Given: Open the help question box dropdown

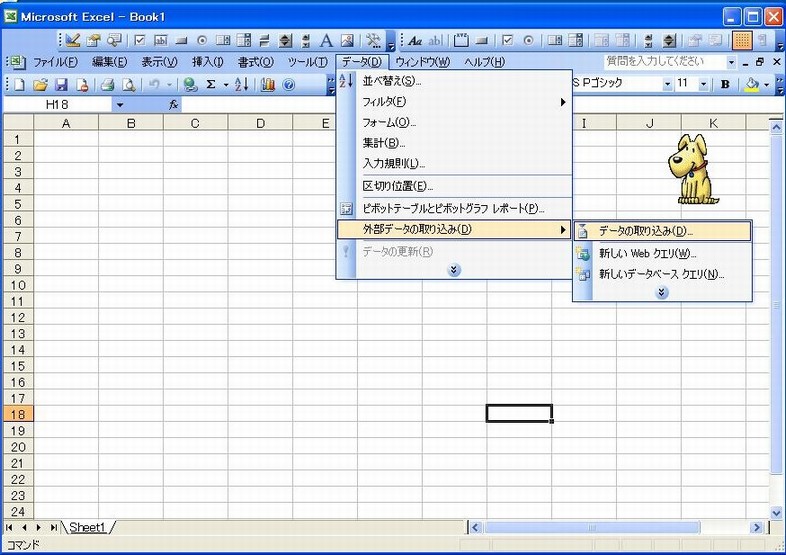Looking at the screenshot, I should (731, 63).
